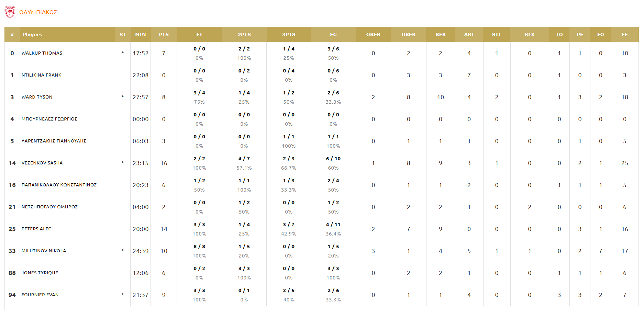Click the starter marker for WALKUP THOMAS
This screenshot has width=644, height=310.
click(123, 53)
